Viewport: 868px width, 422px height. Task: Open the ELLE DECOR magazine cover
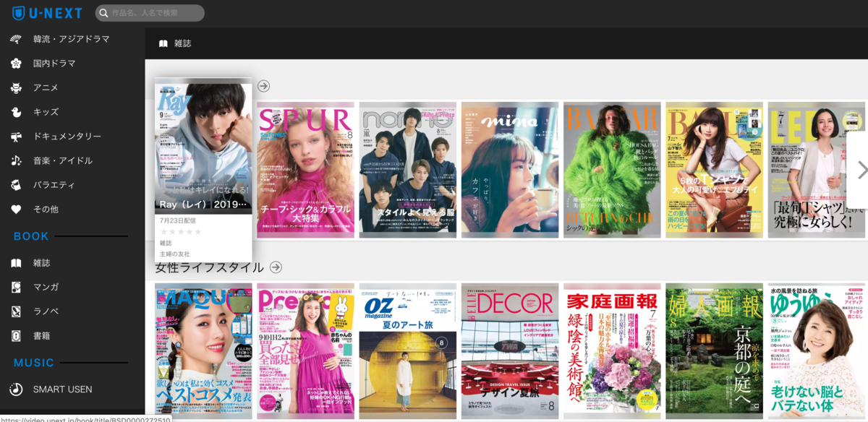510,351
